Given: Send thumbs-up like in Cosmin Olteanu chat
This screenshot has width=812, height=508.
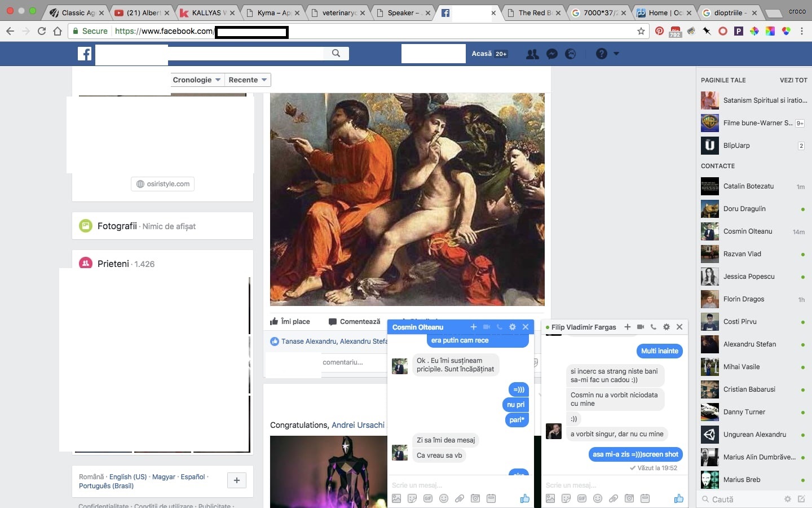Looking at the screenshot, I should coord(524,498).
